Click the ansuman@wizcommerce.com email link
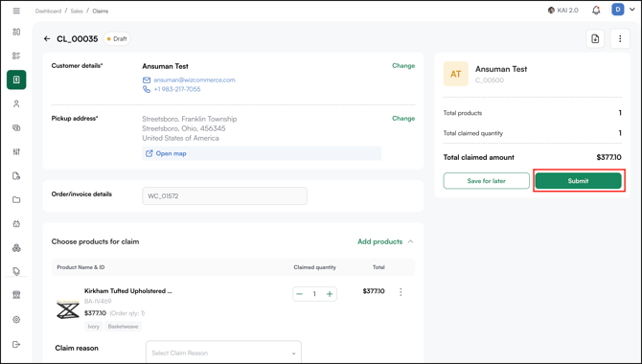 point(195,80)
